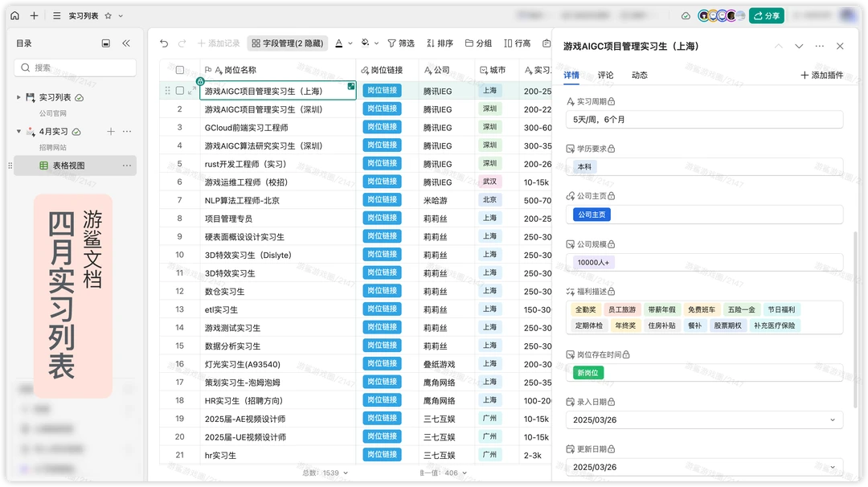The image size is (868, 487).
Task: Click the home icon in top bar
Action: (14, 15)
